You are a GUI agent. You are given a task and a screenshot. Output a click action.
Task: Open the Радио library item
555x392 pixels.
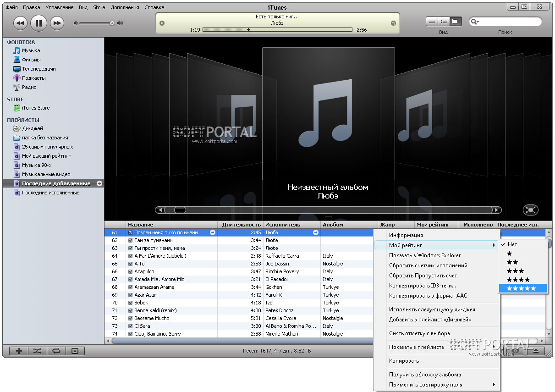click(x=29, y=87)
